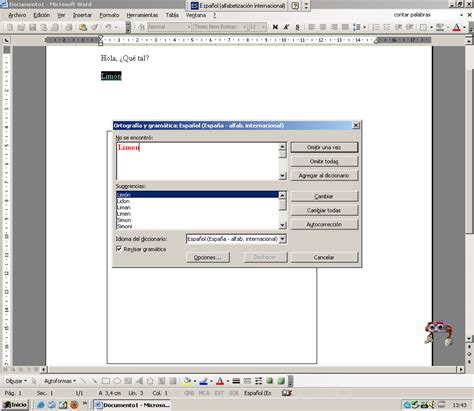The width and height of the screenshot is (474, 411).
Task: Click the drawing Fill Color bucket
Action: point(188,381)
